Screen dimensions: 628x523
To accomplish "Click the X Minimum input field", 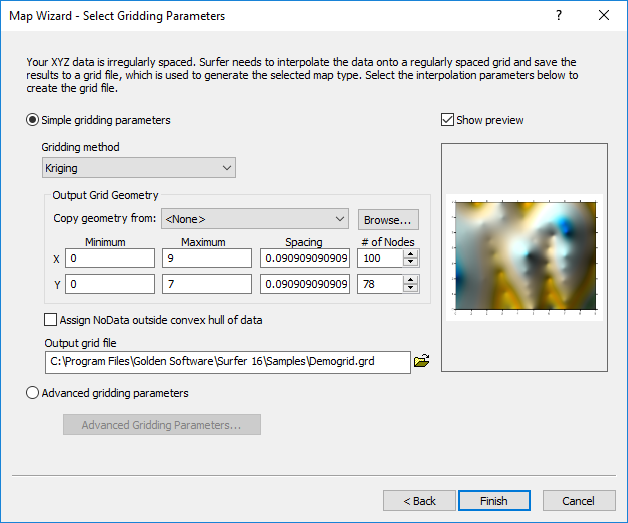I will click(x=110, y=258).
